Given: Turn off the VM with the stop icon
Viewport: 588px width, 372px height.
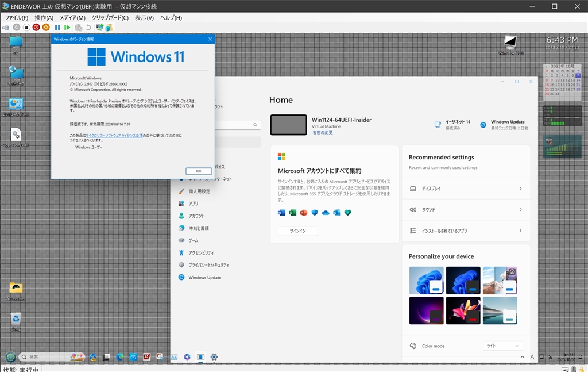Looking at the screenshot, I should 26,28.
